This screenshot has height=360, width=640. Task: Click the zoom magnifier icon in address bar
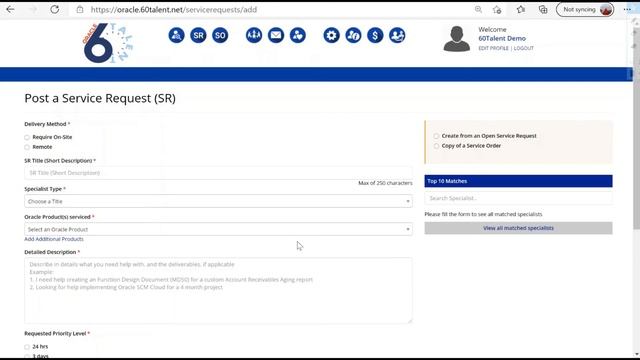coord(478,9)
